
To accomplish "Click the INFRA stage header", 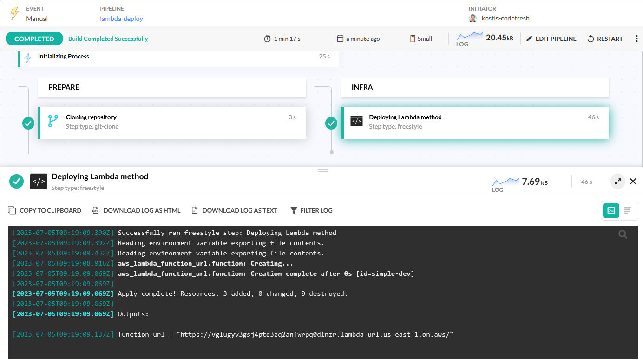I will pyautogui.click(x=475, y=87).
